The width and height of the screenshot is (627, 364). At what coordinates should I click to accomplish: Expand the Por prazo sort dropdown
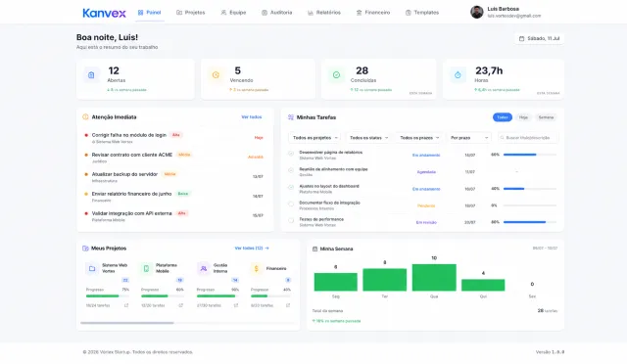click(x=469, y=138)
